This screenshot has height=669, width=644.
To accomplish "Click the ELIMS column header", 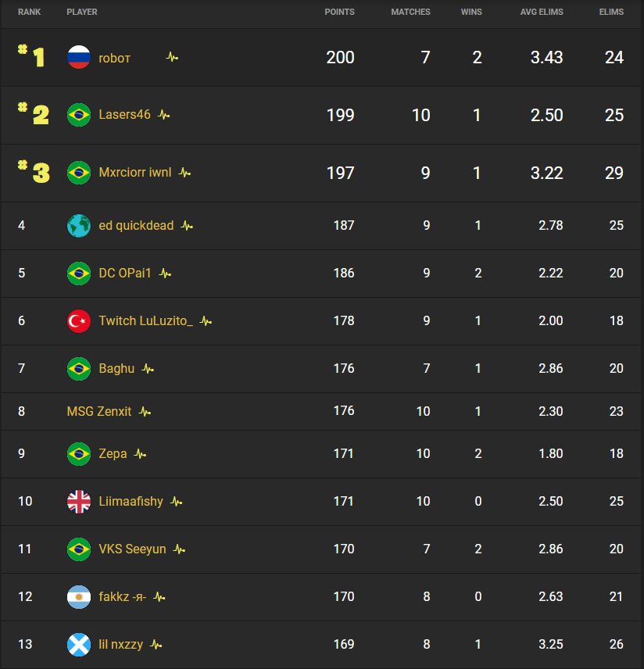I will click(x=612, y=12).
